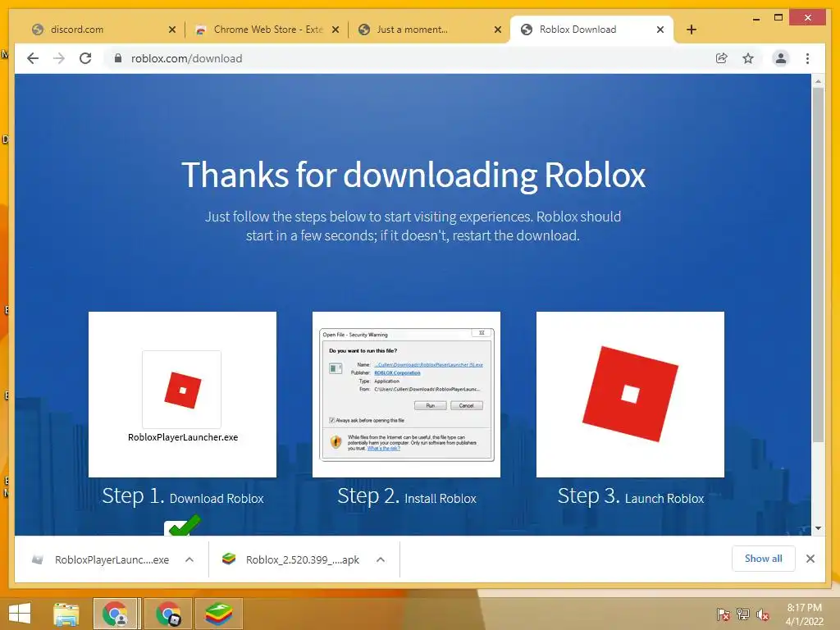Click the Step 2. Install Roblox text
Image resolution: width=840 pixels, height=630 pixels.
(x=407, y=496)
